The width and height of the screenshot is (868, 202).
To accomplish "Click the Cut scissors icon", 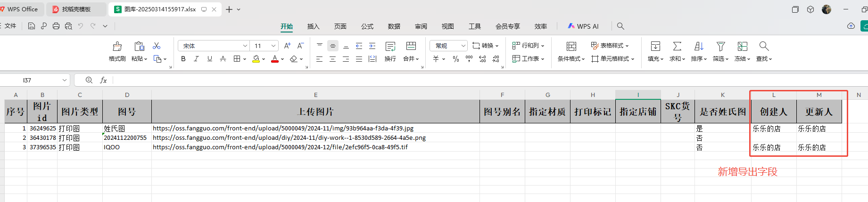I will (157, 46).
